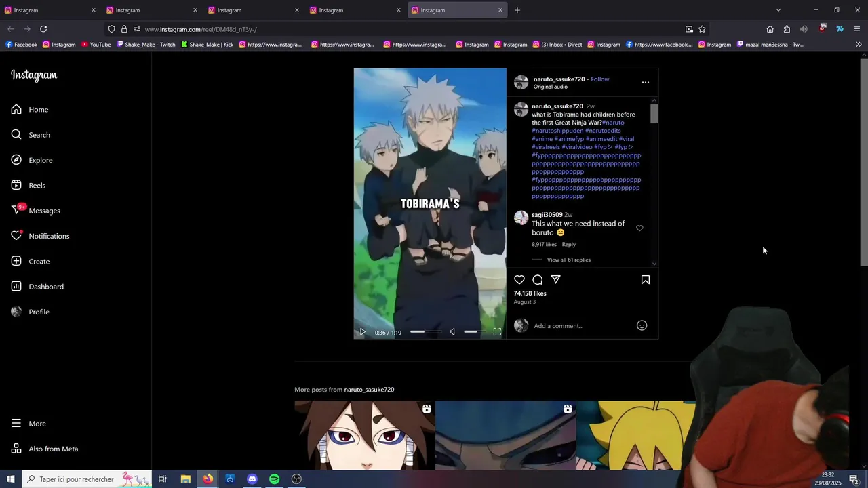
Task: Click the Windows Start button
Action: tap(10, 479)
